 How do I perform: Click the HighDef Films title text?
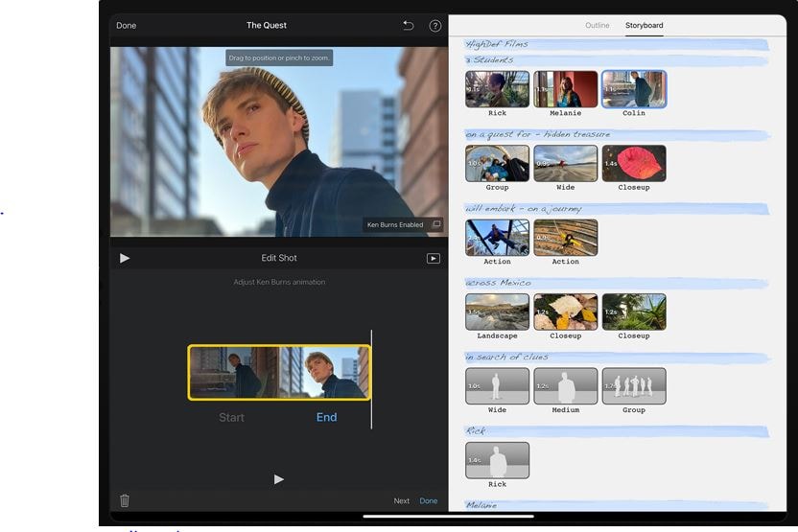(497, 44)
